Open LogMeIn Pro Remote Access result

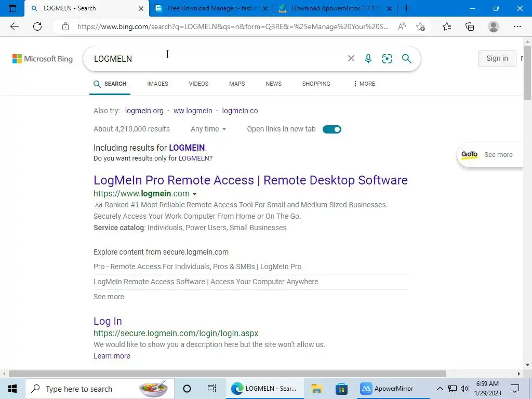click(x=250, y=180)
